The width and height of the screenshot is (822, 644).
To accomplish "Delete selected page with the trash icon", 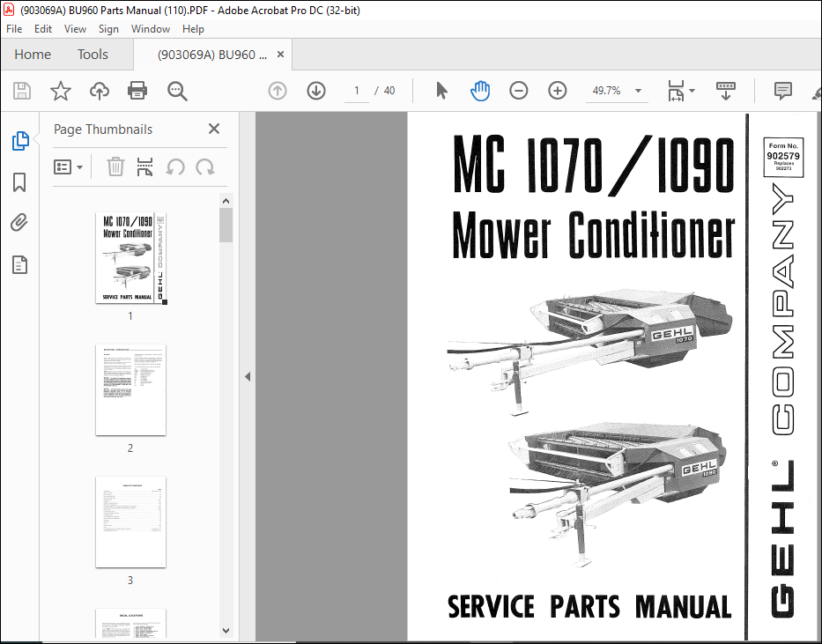I will pos(115,167).
